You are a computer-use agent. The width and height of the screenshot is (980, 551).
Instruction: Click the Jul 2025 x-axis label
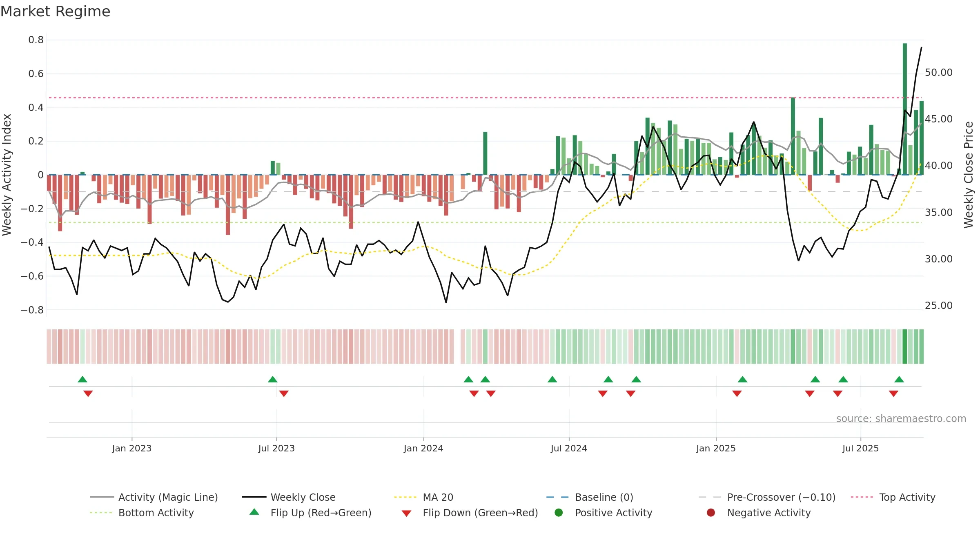pyautogui.click(x=860, y=448)
